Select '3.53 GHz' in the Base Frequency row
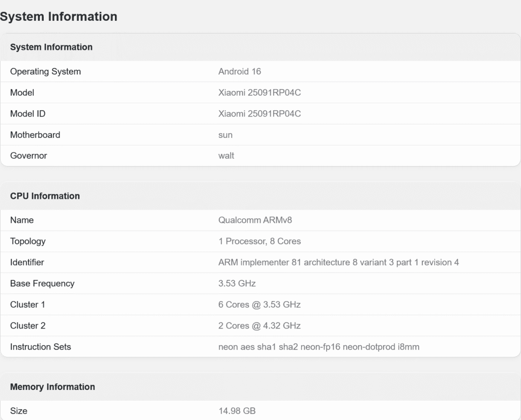Screen dimensions: 521x420 coord(237,284)
